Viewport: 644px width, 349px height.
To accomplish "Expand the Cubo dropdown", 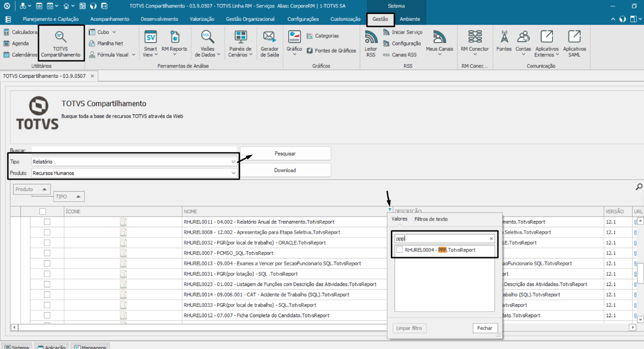I will 114,32.
